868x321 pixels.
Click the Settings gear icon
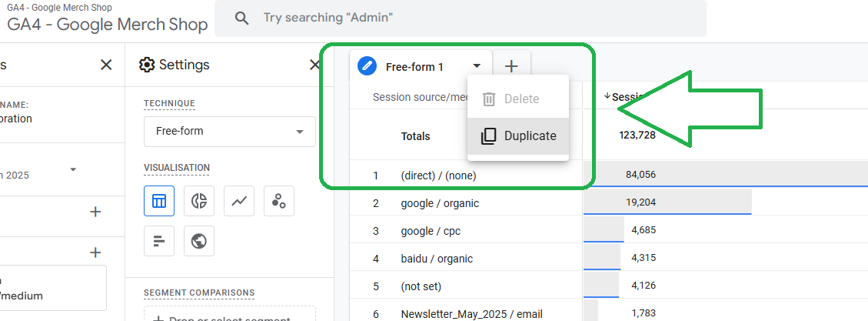(147, 65)
